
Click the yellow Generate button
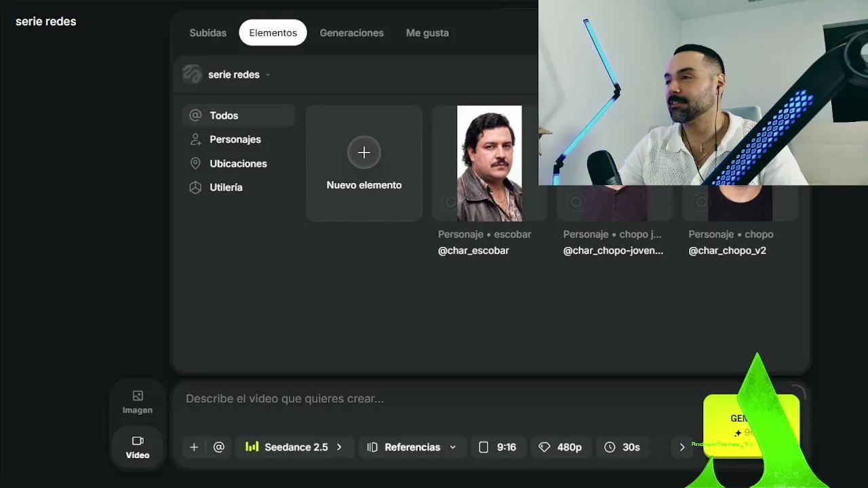751,426
